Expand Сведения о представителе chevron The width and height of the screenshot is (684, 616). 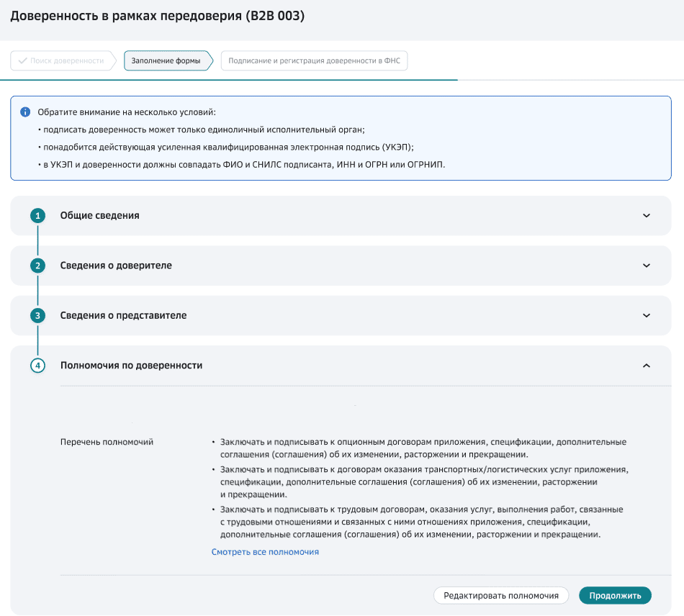[x=647, y=316]
